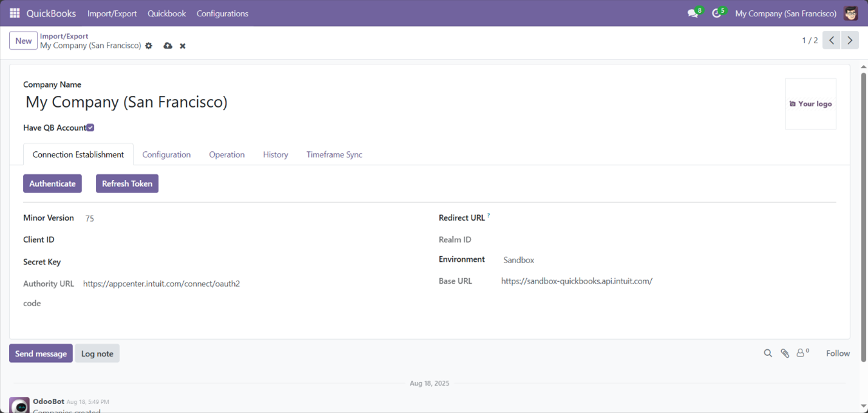Screen dimensions: 868x413
Task: Open the Timeframe Sync tab
Action: point(334,154)
